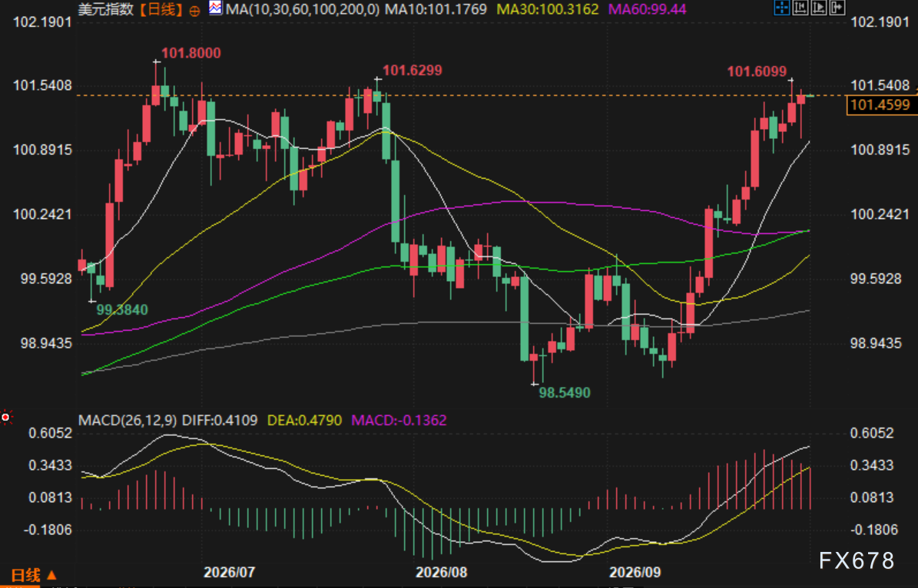918x588 pixels.
Task: Click the 101.6099 peak price label
Action: [757, 71]
